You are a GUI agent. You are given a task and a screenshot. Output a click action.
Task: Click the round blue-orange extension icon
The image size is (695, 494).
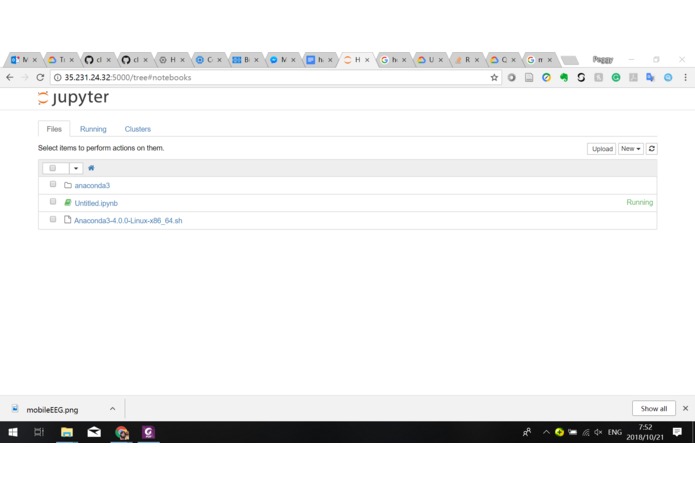(x=546, y=78)
